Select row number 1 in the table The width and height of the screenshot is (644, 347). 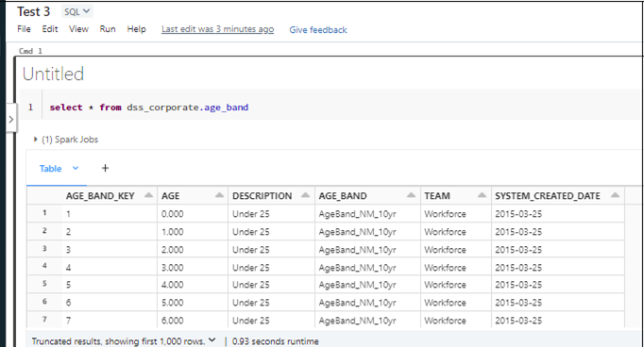[x=44, y=213]
